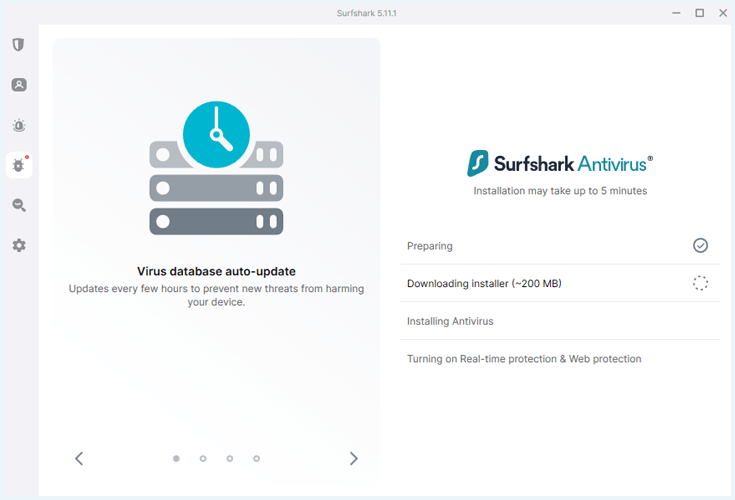Select the fourth carousel dot
The height and width of the screenshot is (500, 735).
pos(256,458)
